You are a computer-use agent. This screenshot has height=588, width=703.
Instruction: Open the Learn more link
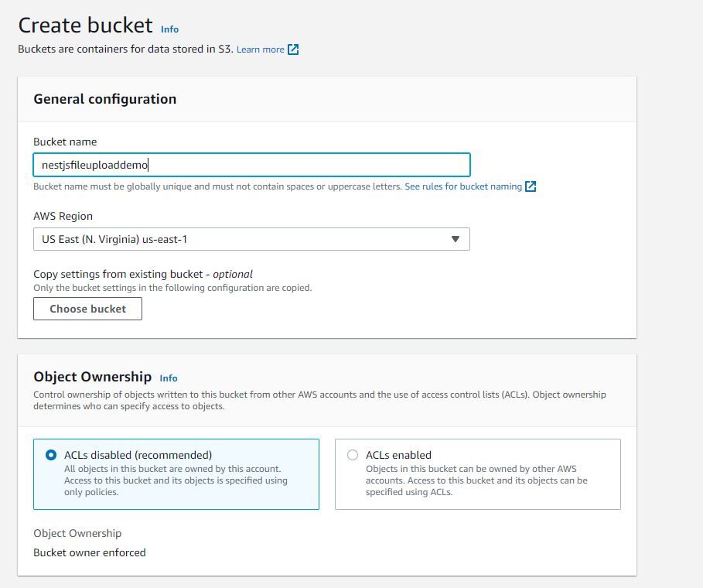pyautogui.click(x=260, y=50)
